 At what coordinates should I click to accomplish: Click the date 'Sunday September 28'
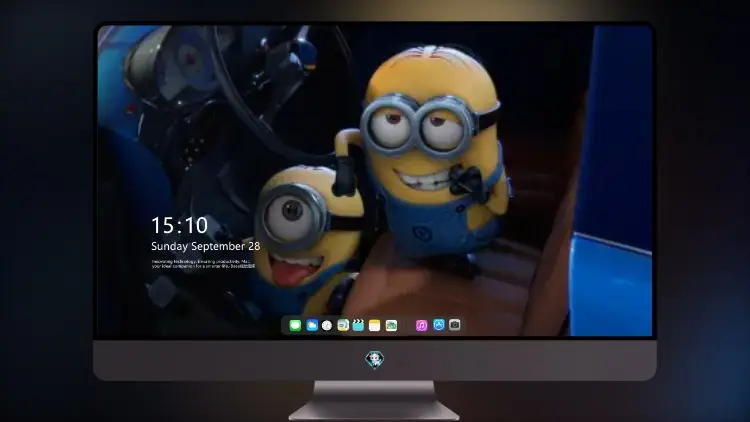click(x=206, y=246)
